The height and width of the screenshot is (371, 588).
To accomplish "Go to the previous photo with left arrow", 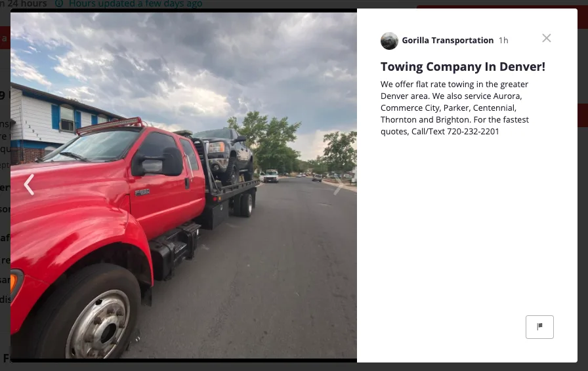I will [29, 185].
